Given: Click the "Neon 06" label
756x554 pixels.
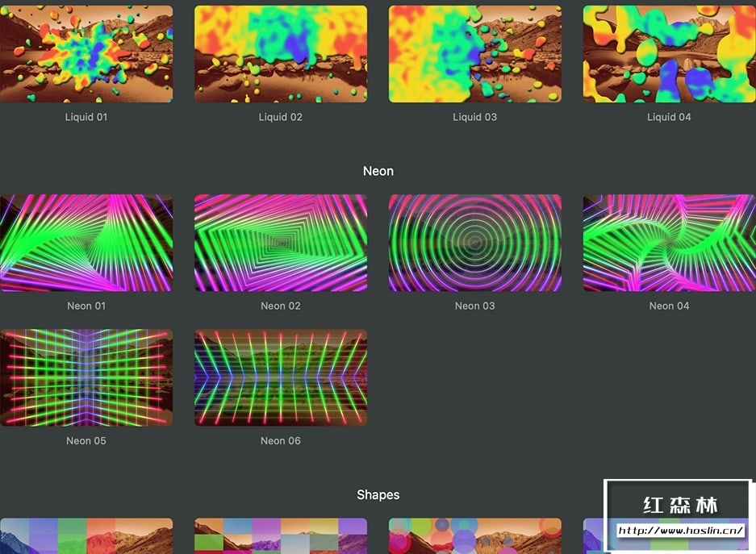Looking at the screenshot, I should pos(281,441).
